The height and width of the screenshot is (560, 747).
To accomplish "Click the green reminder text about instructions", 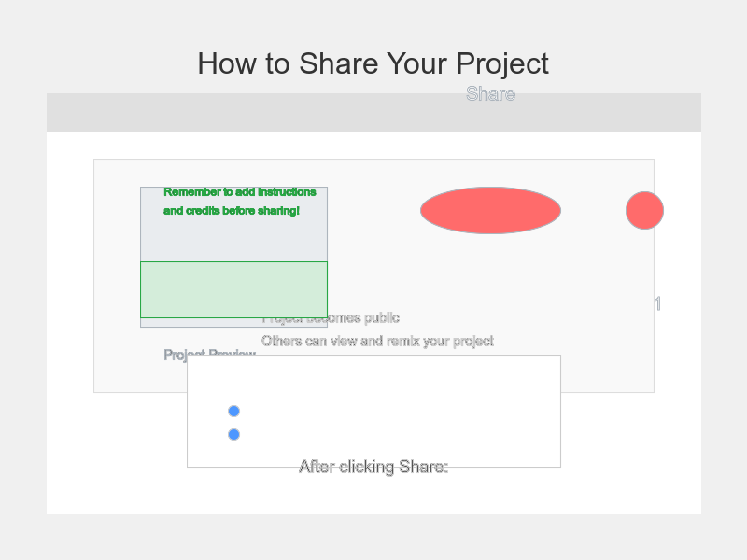I will (239, 192).
